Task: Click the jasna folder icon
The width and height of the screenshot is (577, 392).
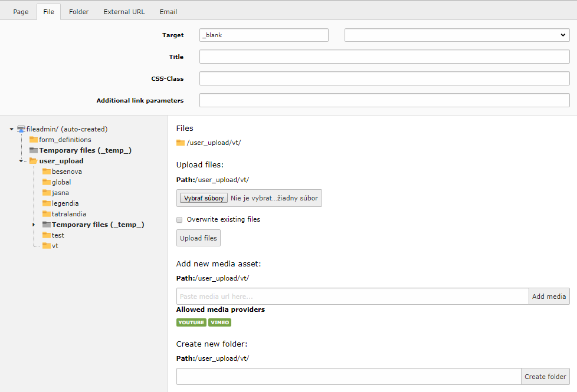Action: (47, 193)
